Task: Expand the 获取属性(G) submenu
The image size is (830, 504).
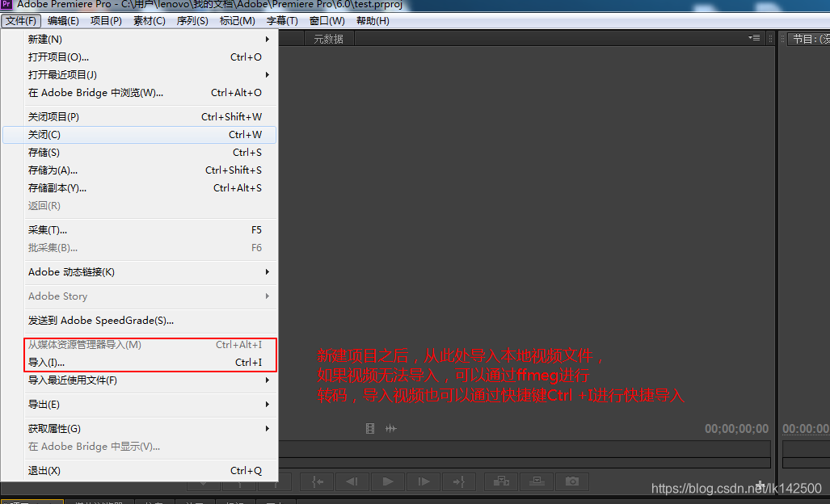Action: pos(140,428)
